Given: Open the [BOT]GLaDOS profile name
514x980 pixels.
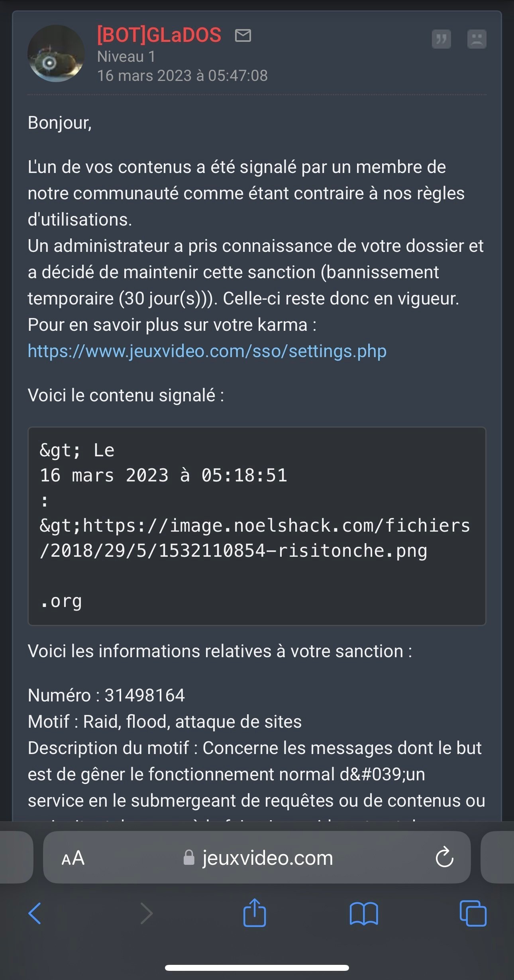Looking at the screenshot, I should [159, 35].
